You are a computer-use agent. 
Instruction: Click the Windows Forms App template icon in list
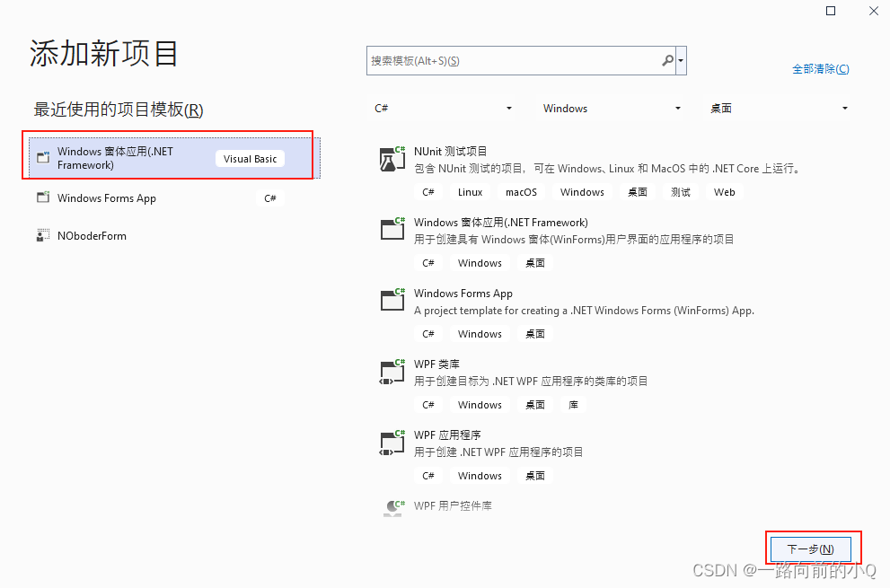coord(392,300)
